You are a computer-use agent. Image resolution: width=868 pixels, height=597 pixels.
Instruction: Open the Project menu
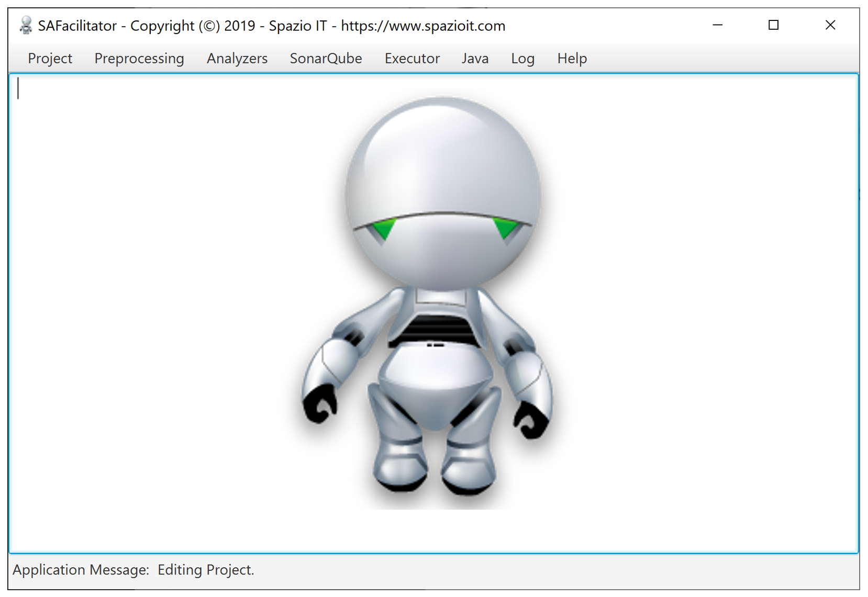tap(50, 59)
